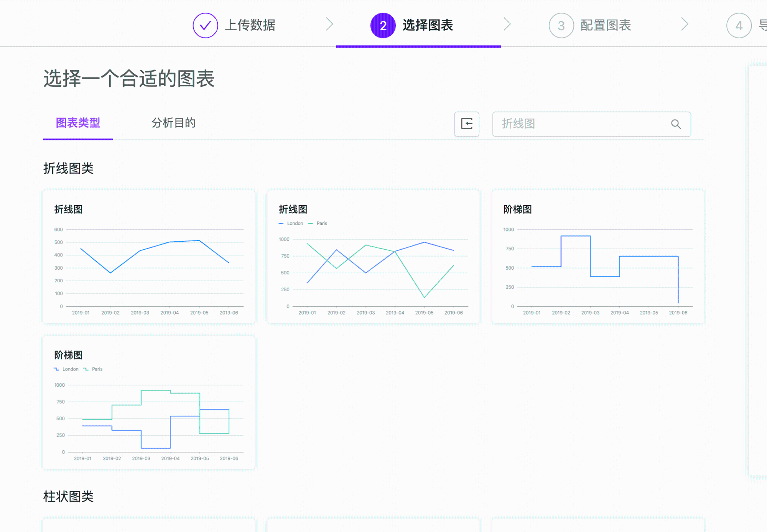Switch to the 分析目的 tab
Image resolution: width=767 pixels, height=532 pixels.
pyautogui.click(x=173, y=123)
